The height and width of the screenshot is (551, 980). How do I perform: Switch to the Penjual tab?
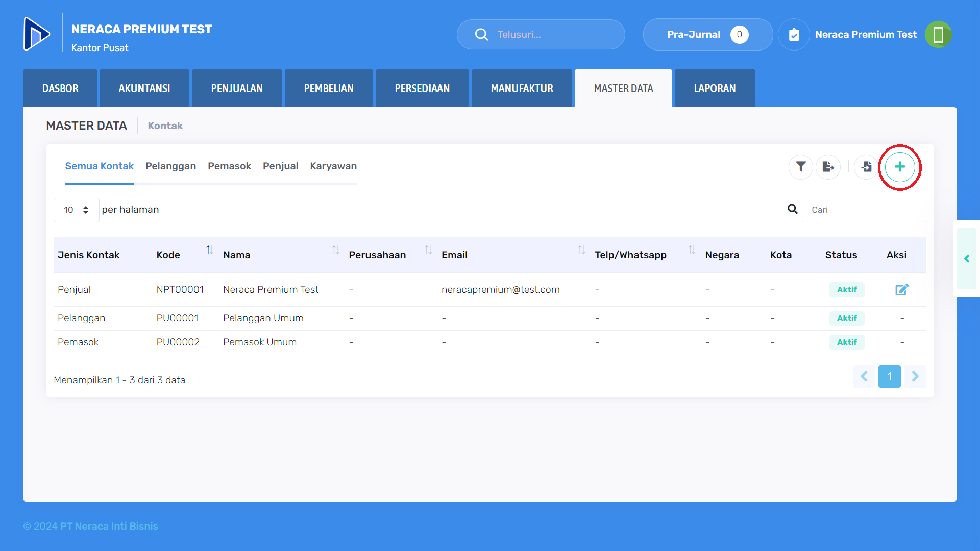(280, 166)
